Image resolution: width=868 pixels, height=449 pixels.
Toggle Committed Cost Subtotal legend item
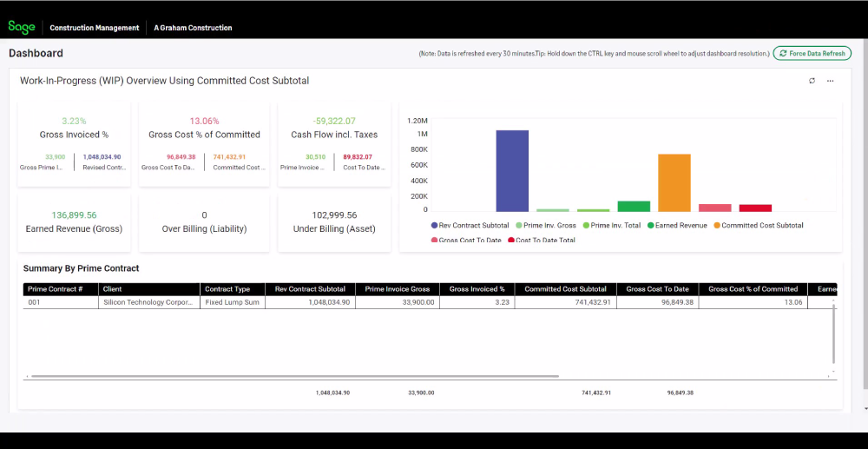coord(758,225)
